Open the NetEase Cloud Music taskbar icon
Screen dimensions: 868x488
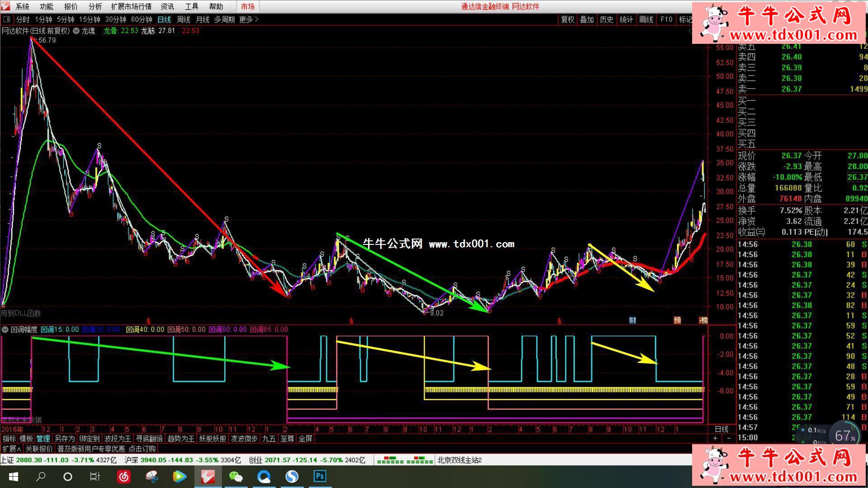click(x=124, y=477)
